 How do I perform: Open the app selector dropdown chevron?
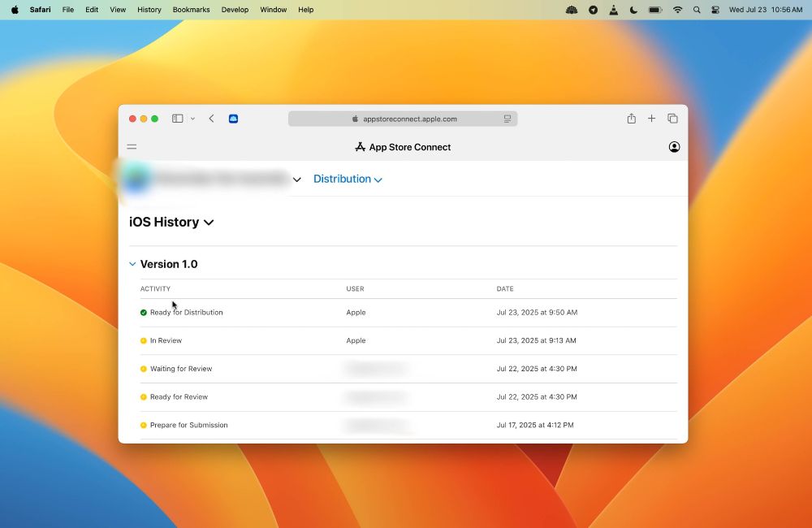[x=296, y=180]
